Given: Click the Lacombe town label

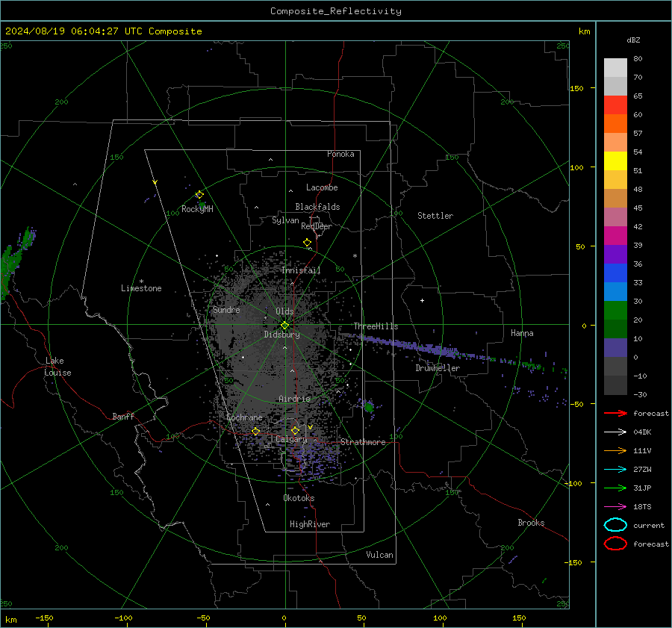Looking at the screenshot, I should tap(322, 187).
